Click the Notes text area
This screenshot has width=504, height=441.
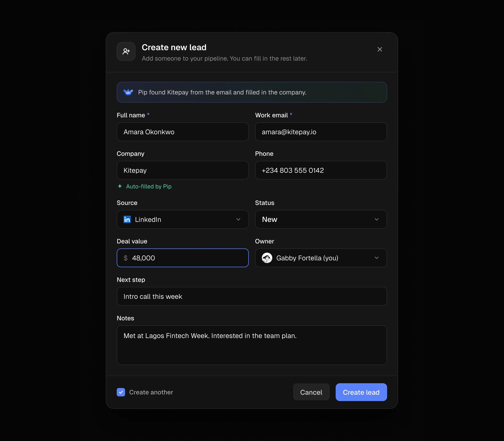[x=252, y=345]
